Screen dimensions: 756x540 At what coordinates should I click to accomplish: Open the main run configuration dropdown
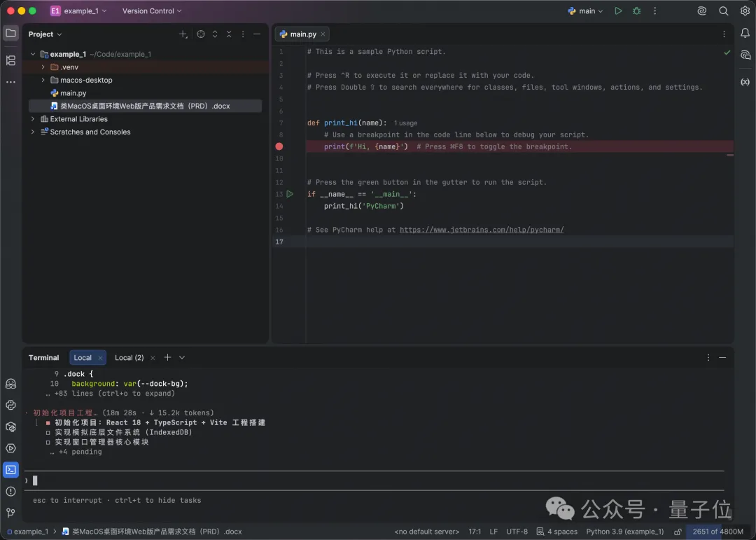pos(586,11)
